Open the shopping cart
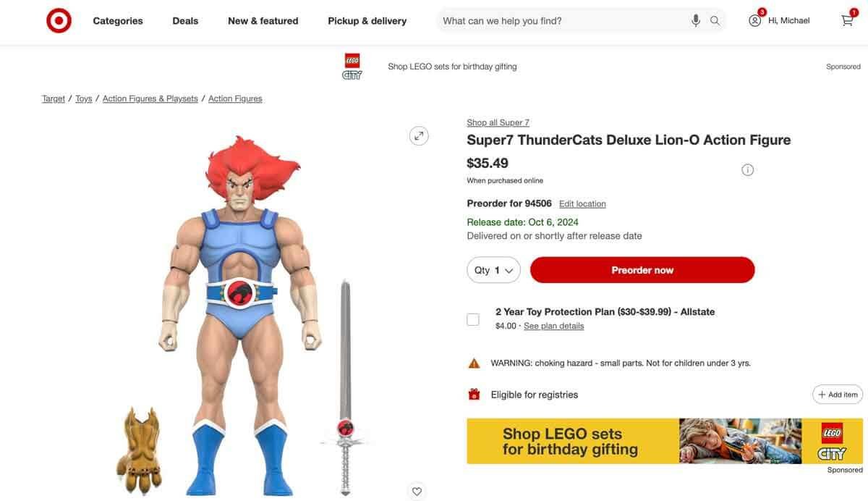This screenshot has height=501, width=868. tap(848, 20)
